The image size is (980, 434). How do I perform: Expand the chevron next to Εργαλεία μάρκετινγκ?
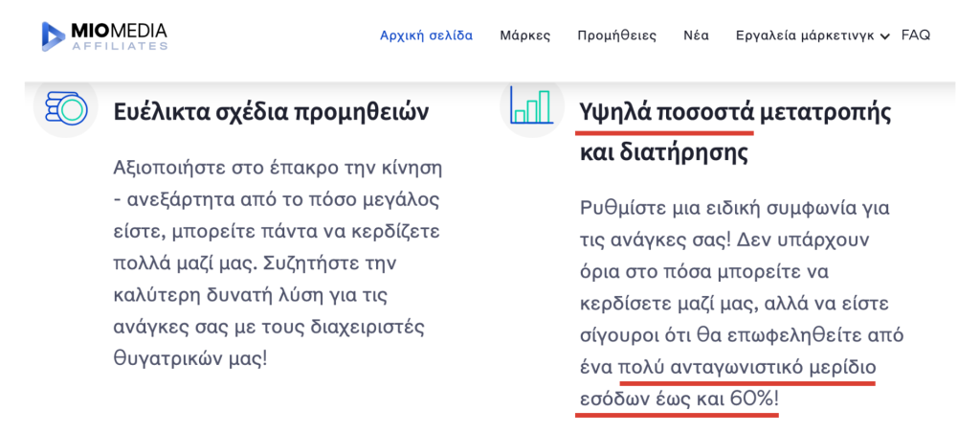click(x=884, y=36)
